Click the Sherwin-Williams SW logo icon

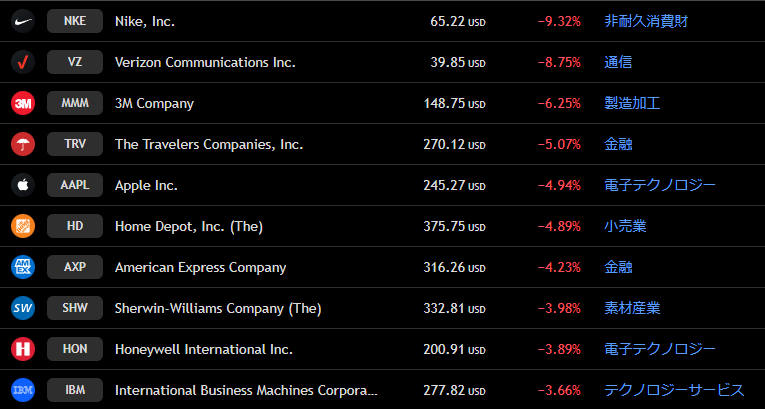23,308
